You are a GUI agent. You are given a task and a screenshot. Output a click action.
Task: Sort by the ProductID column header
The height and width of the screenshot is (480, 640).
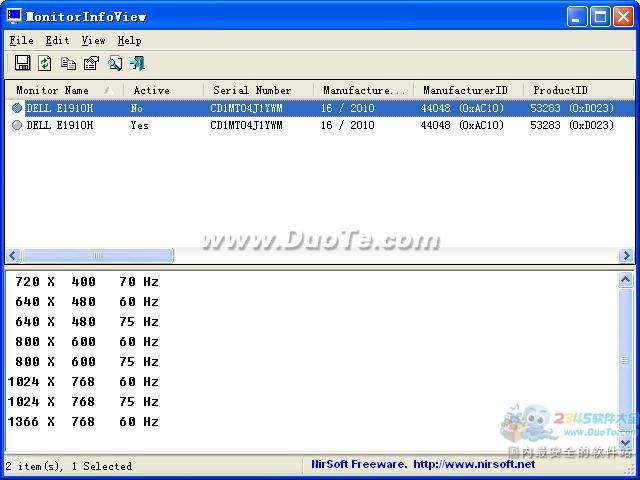coord(578,90)
